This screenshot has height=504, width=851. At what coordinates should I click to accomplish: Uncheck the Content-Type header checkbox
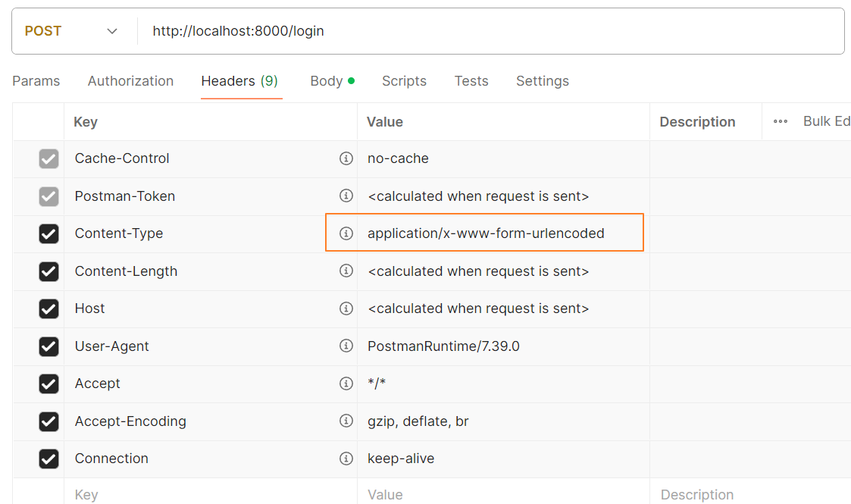(x=48, y=233)
